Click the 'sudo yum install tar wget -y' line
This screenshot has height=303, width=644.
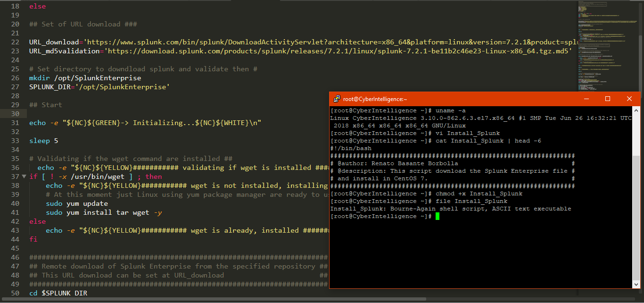point(104,212)
